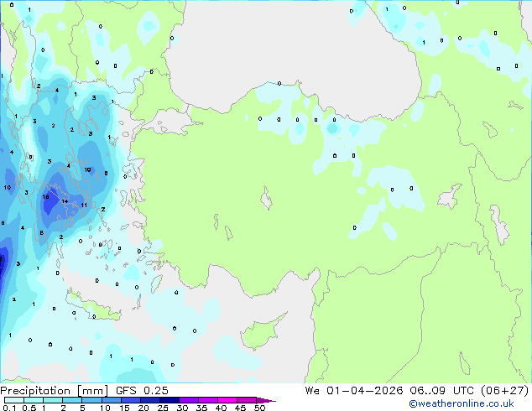The width and height of the screenshot is (532, 411).
Task: Click the legend label '0.5'
Action: click(29, 408)
